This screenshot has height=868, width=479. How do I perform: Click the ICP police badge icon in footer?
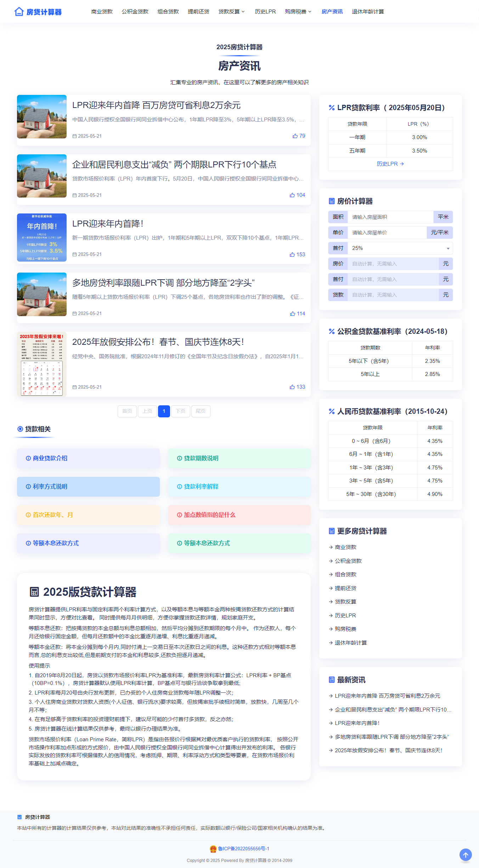tap(213, 849)
